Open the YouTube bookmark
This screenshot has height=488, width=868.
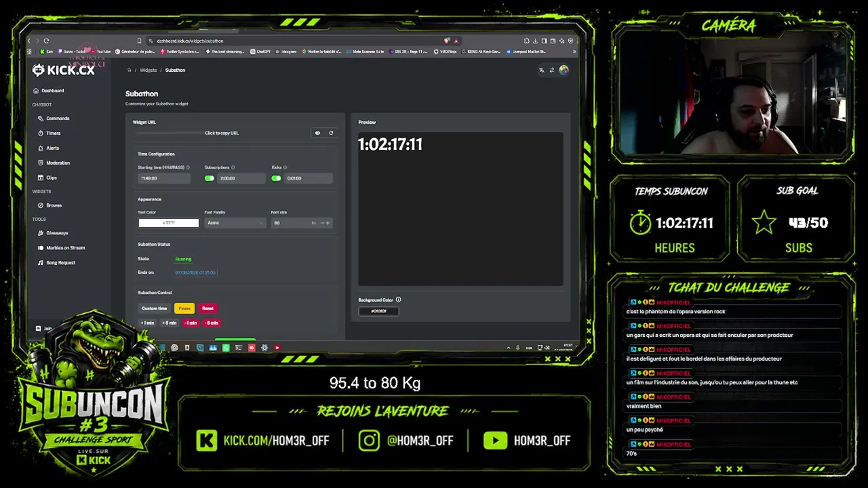pyautogui.click(x=100, y=52)
